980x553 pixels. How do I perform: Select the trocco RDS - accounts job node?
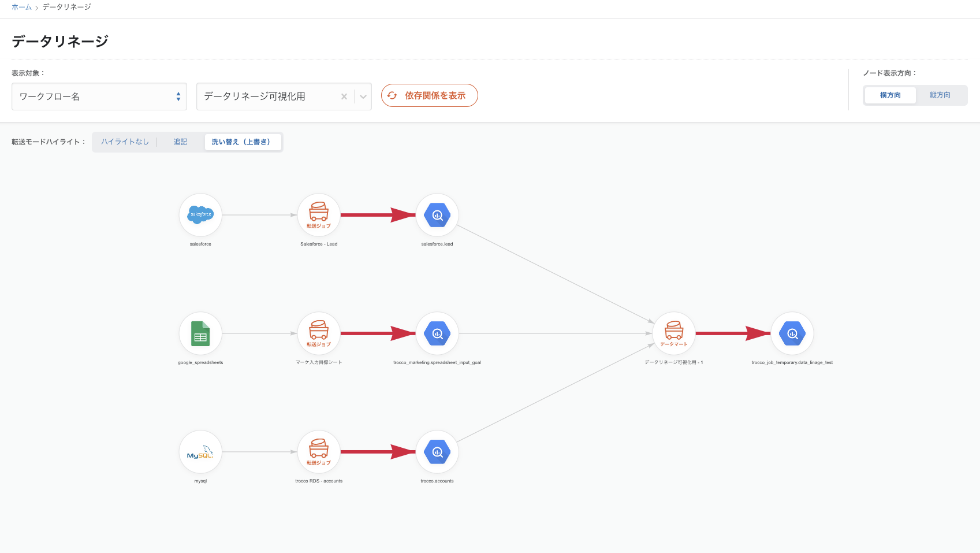click(319, 452)
